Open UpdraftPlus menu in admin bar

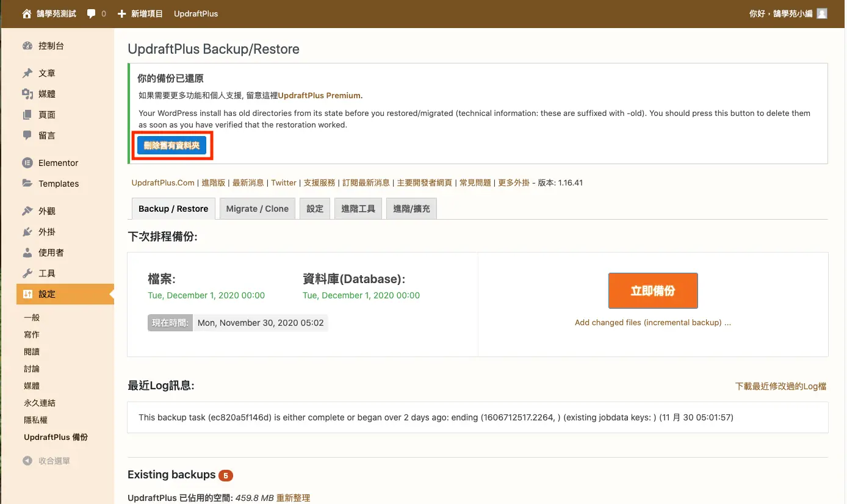pyautogui.click(x=196, y=13)
